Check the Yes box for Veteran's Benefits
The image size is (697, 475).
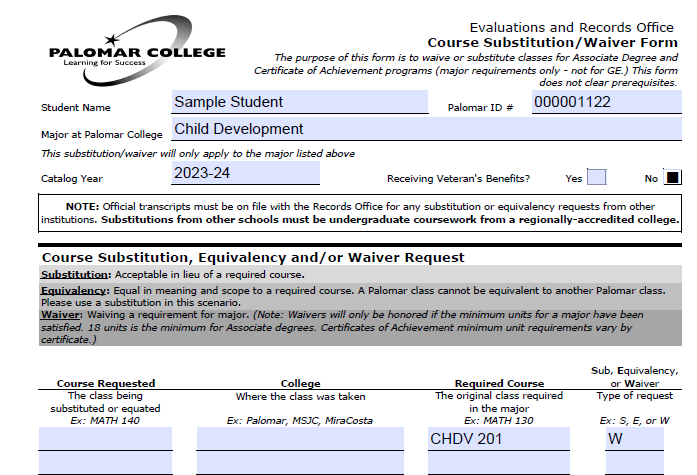pos(596,177)
